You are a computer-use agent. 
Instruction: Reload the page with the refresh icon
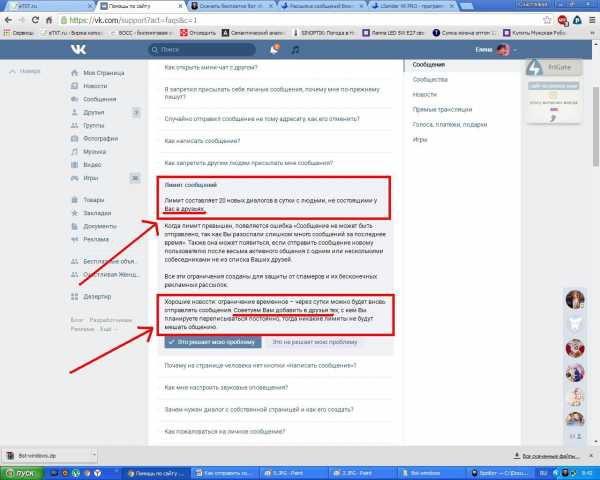pyautogui.click(x=35, y=20)
